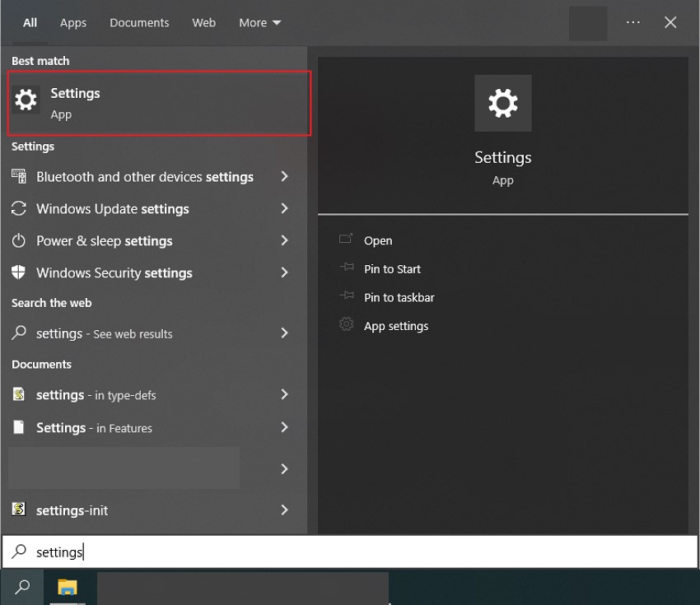This screenshot has height=605, width=700.
Task: Click into the search box containing settings
Action: 350,551
